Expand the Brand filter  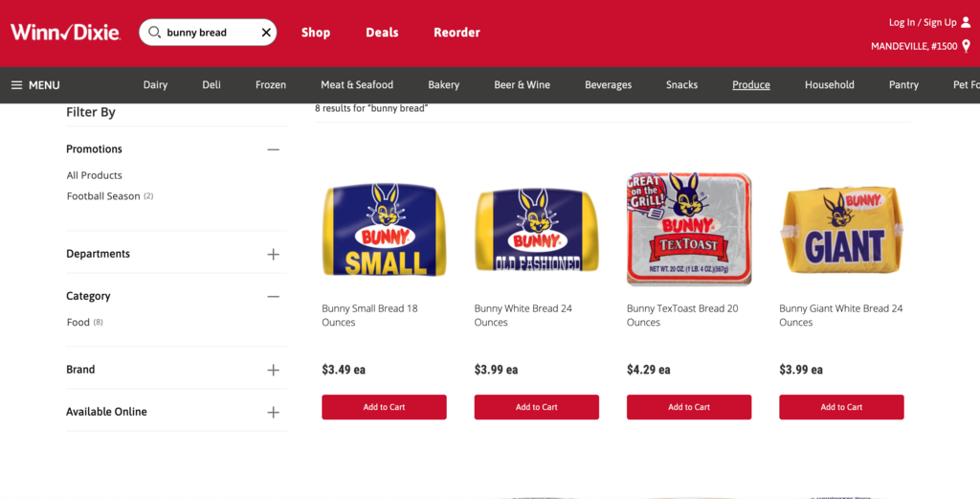(x=273, y=371)
